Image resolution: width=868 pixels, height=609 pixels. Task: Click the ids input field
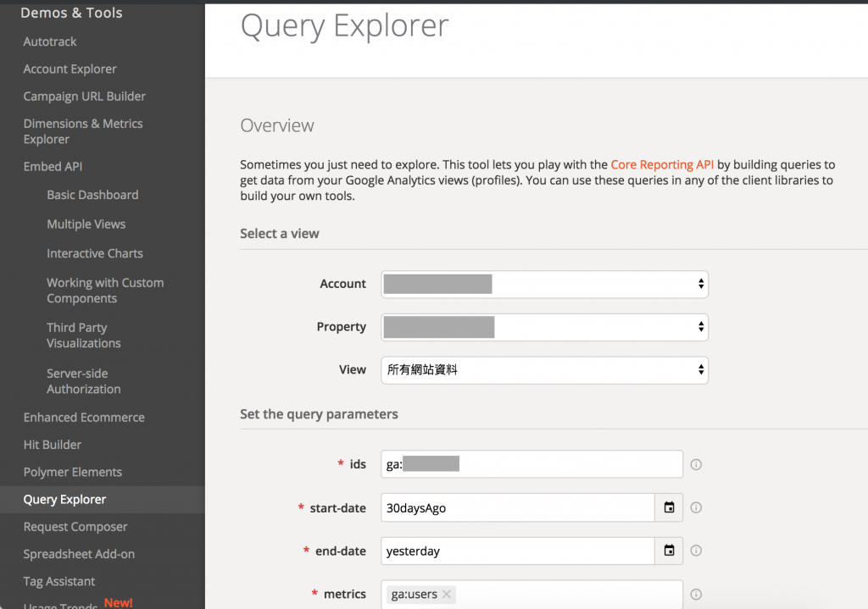click(531, 464)
